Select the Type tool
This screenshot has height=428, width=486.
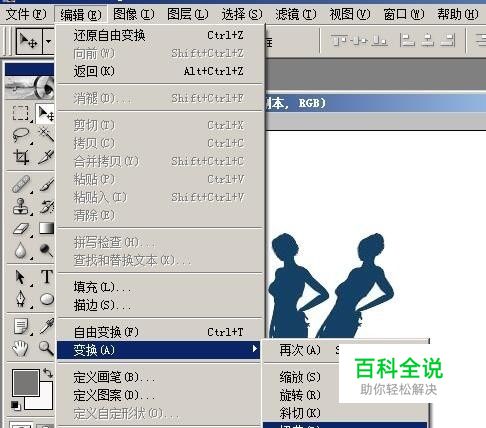(x=46, y=277)
